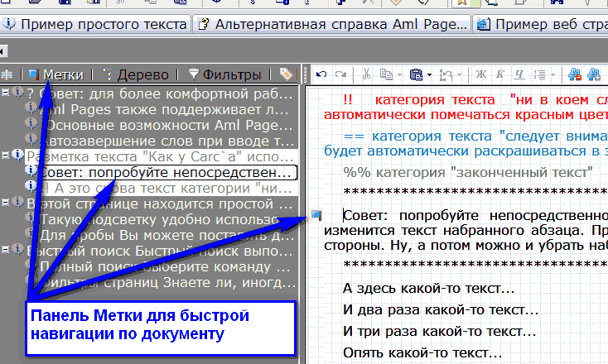Select bookmark '? Совет: для более комфортной раб...'
Viewport: 608px width, 364px height.
pos(159,93)
